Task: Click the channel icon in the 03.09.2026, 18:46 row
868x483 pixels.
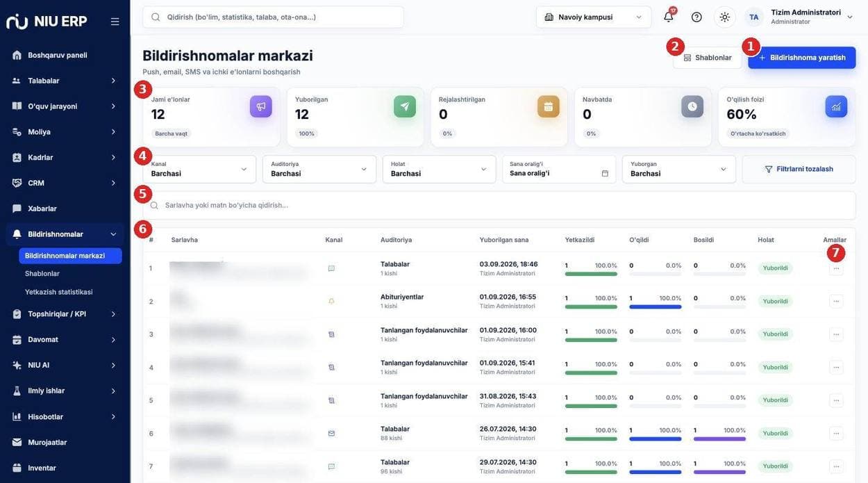Action: click(331, 268)
